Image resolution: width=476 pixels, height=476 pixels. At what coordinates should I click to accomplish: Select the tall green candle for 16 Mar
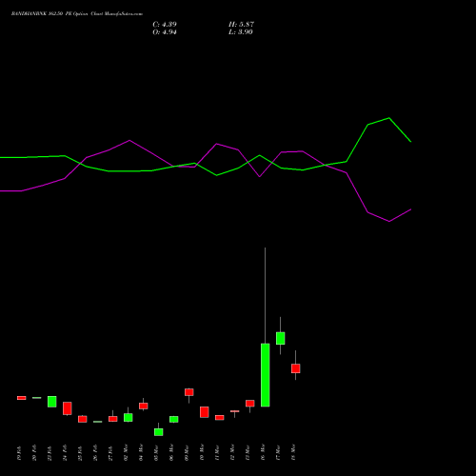coord(266,375)
